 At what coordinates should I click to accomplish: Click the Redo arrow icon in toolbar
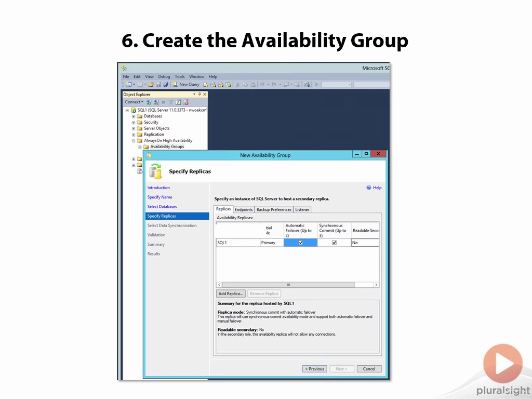coord(274,85)
